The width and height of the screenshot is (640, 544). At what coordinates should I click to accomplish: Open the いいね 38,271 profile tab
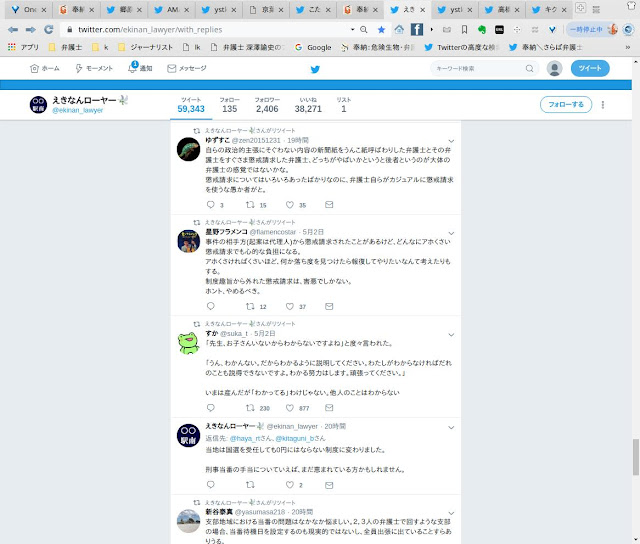[308, 105]
